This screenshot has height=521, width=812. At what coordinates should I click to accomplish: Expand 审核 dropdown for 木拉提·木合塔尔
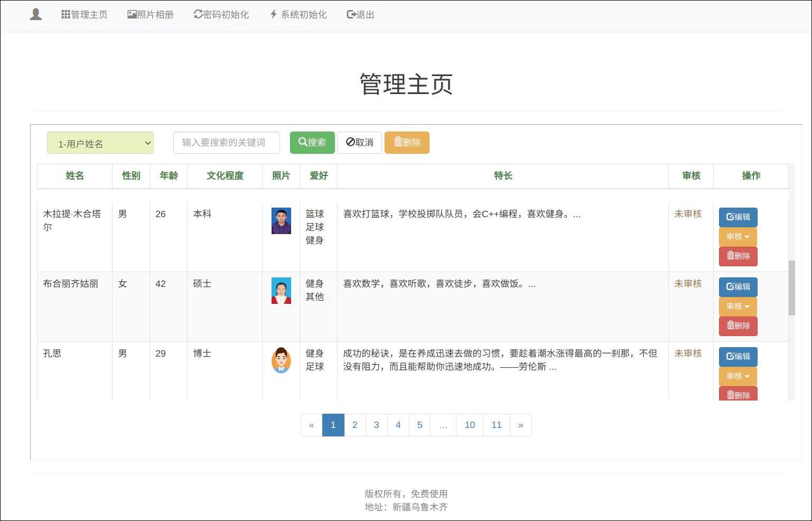pos(738,237)
